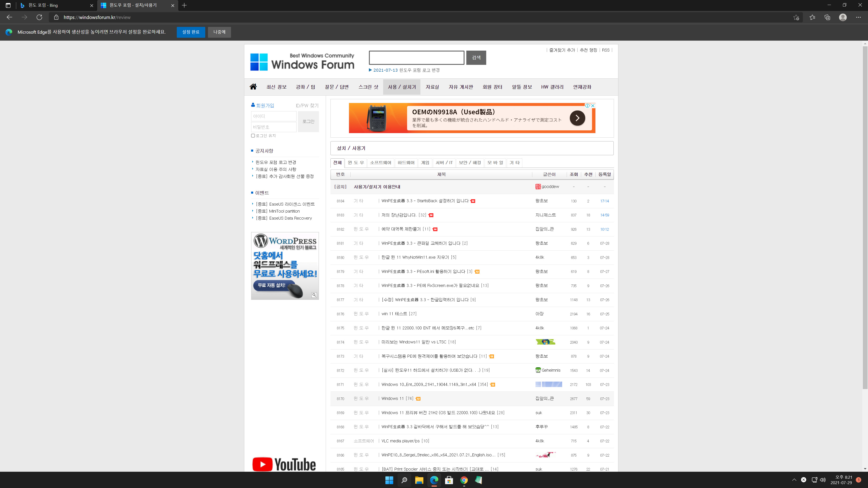Open 강좌 / 팁 menu
The image size is (868, 488).
[305, 87]
